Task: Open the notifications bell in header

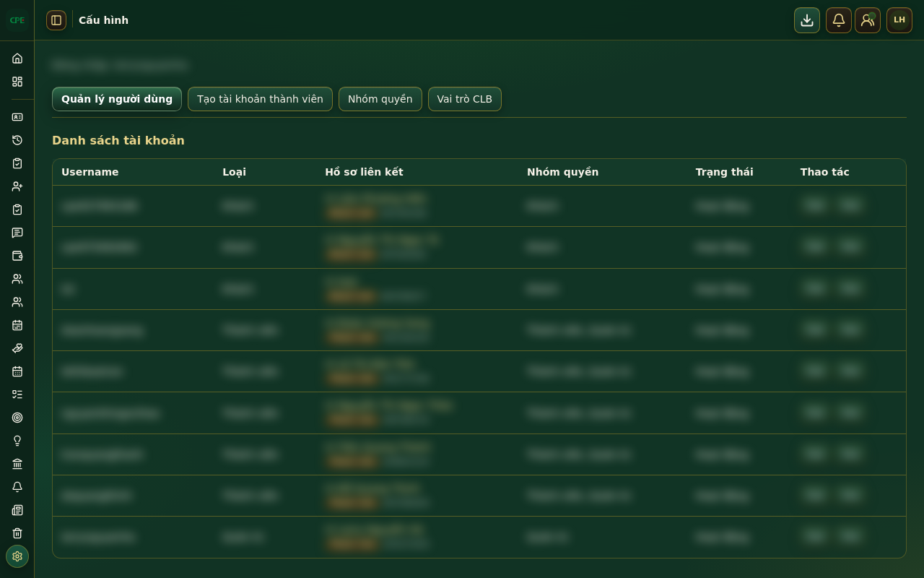Action: click(x=839, y=20)
